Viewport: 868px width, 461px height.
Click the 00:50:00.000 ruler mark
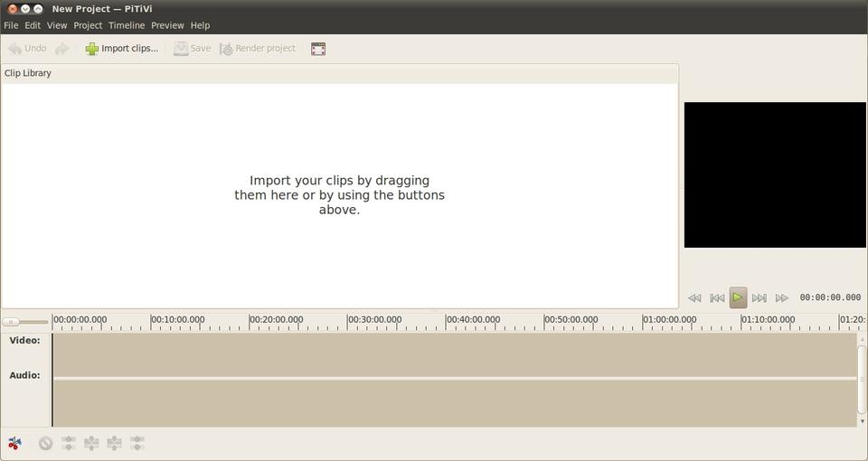pyautogui.click(x=571, y=320)
